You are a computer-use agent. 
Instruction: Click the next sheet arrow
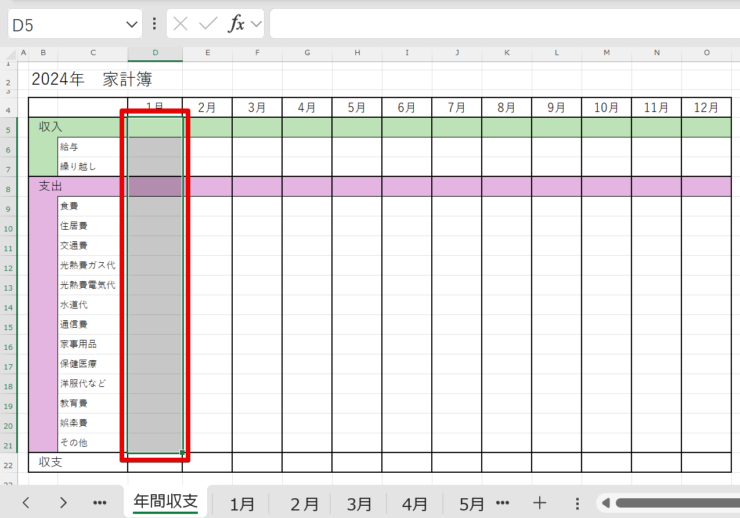click(x=63, y=503)
